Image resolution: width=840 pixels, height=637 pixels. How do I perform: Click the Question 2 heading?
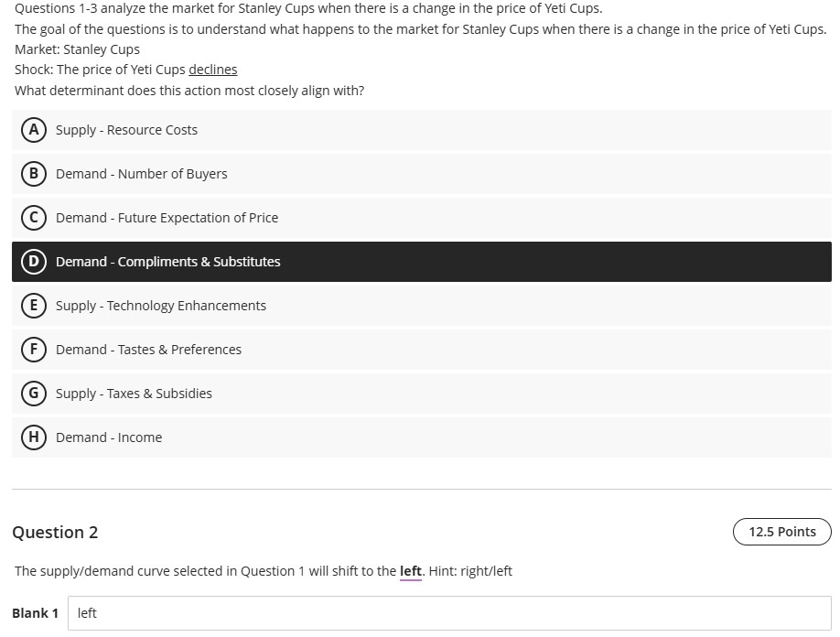(x=55, y=532)
